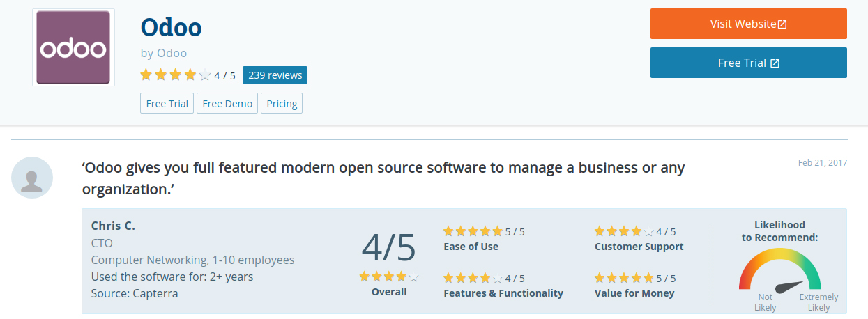This screenshot has width=868, height=319.
Task: Click the blue Free Trial button
Action: tap(748, 63)
